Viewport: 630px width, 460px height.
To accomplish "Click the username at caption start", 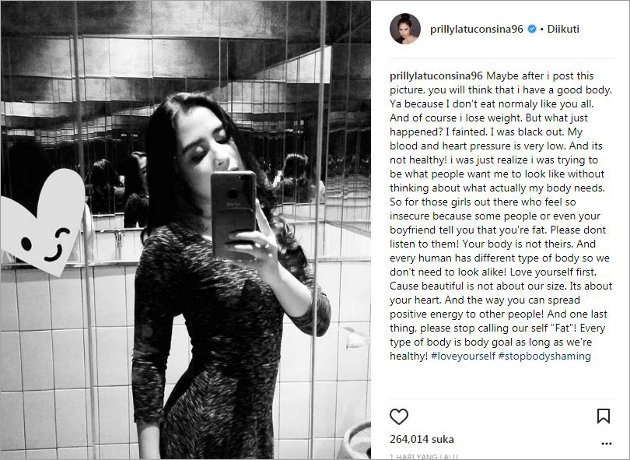I will point(436,76).
